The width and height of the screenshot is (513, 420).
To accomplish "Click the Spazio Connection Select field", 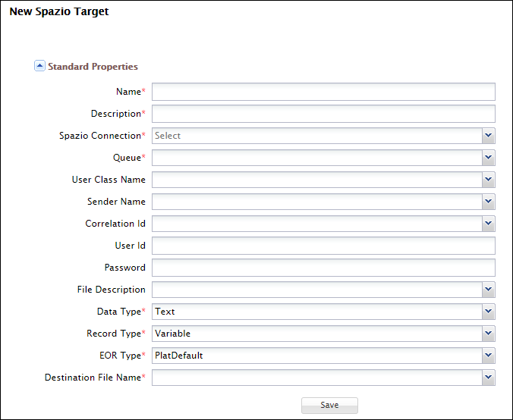I will pyautogui.click(x=316, y=136).
